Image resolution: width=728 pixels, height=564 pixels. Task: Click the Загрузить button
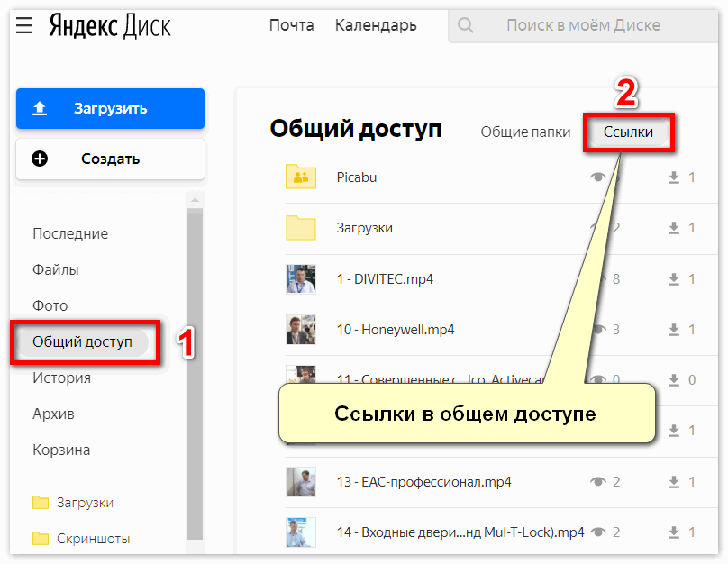point(110,108)
